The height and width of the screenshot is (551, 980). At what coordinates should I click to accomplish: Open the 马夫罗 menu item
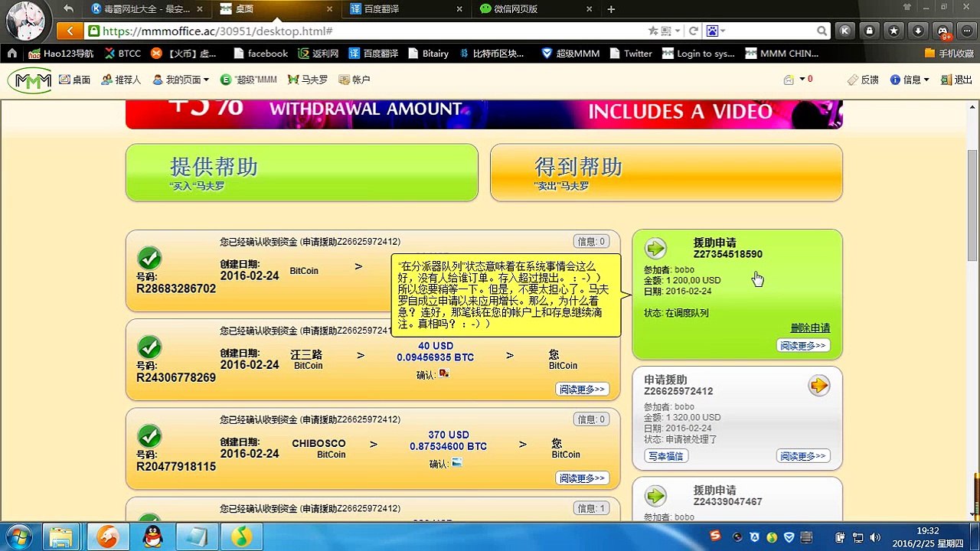point(308,80)
